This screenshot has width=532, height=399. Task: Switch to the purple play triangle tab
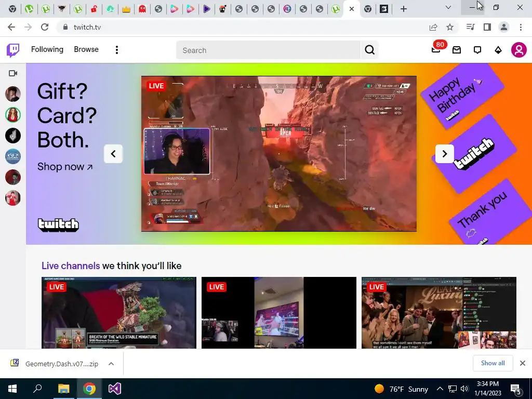207,9
